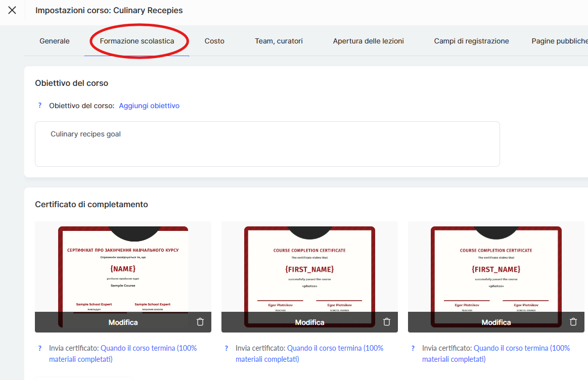Click the Aggiungi obiettivo link

pos(149,106)
